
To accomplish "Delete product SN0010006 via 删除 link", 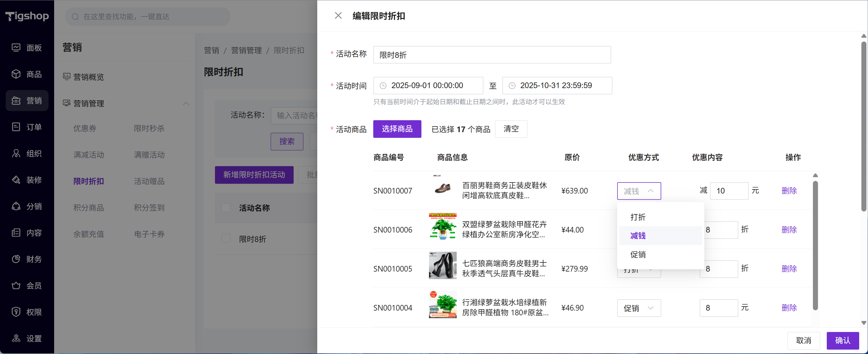I will [x=789, y=230].
